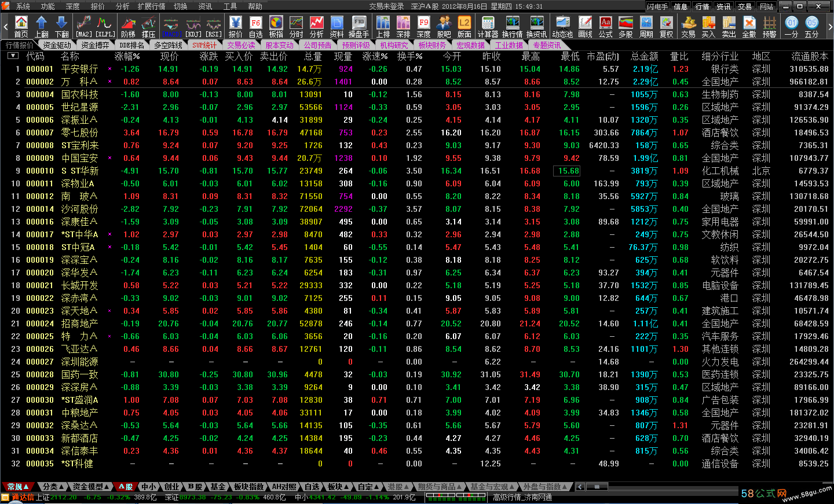The height and width of the screenshot is (504, 834).
Task: Open the 深度 F9 icon
Action: [424, 27]
